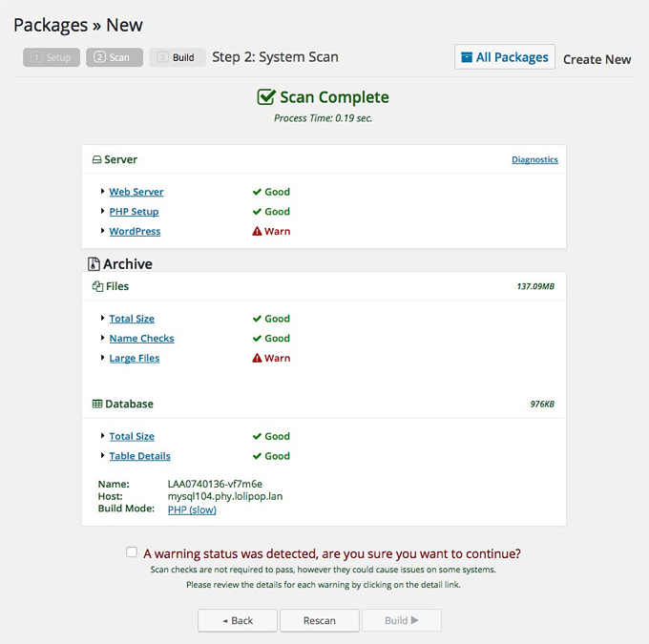The height and width of the screenshot is (644, 649).
Task: Click host mysql104.phy.lolipop.lan
Action: 225,496
